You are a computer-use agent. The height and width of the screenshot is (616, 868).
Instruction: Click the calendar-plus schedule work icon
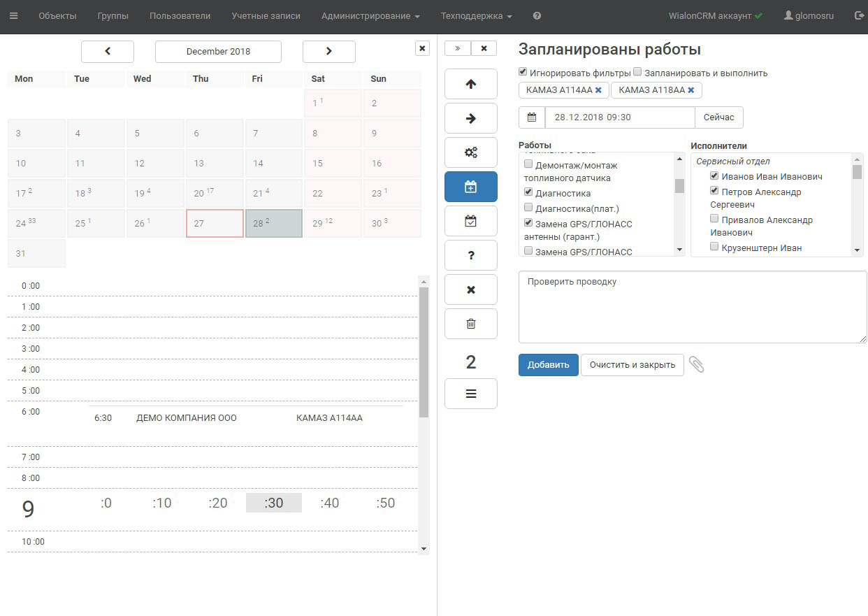(470, 187)
